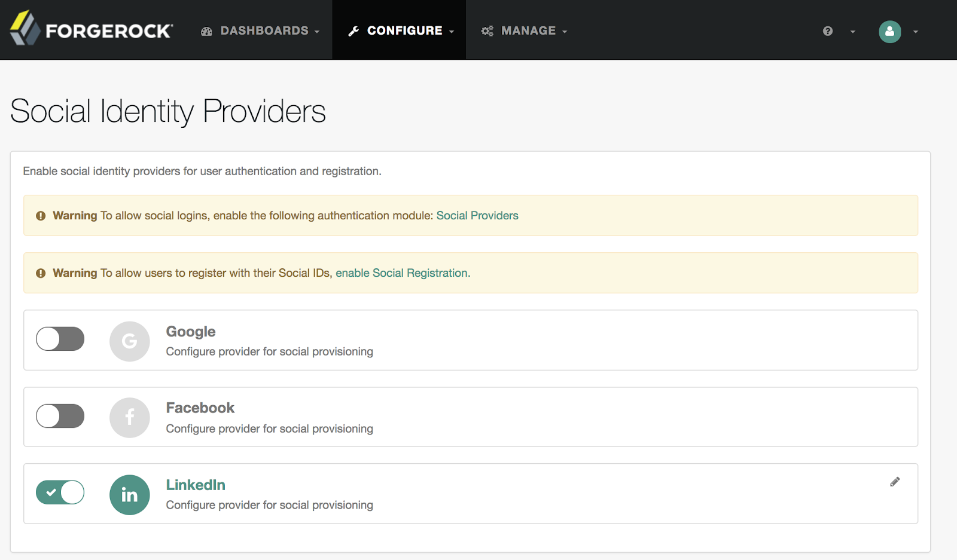This screenshot has width=957, height=560.
Task: Click the warning icon in first alert
Action: click(41, 216)
